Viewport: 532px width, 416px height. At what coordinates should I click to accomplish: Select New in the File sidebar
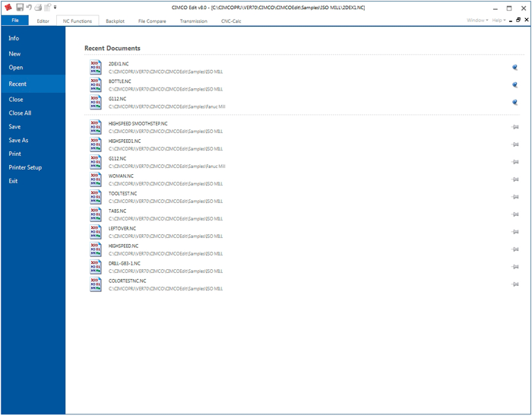pos(33,54)
